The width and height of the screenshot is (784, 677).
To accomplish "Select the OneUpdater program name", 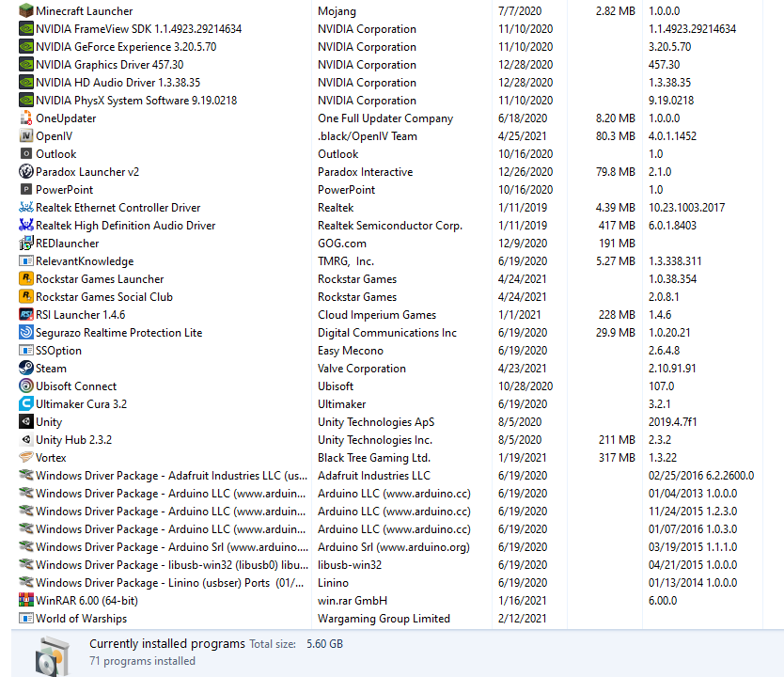I will pos(66,118).
